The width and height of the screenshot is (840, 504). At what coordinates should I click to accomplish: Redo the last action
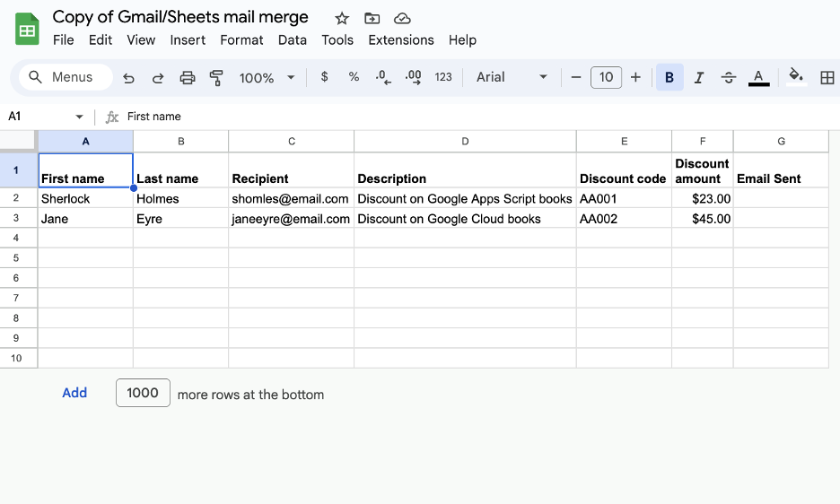[158, 78]
